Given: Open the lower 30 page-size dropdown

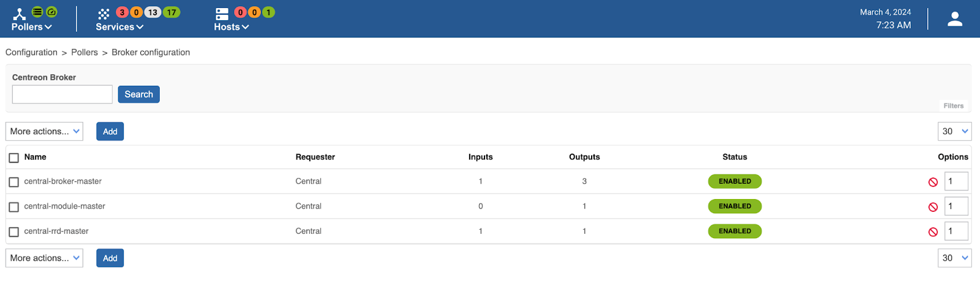Looking at the screenshot, I should [955, 258].
